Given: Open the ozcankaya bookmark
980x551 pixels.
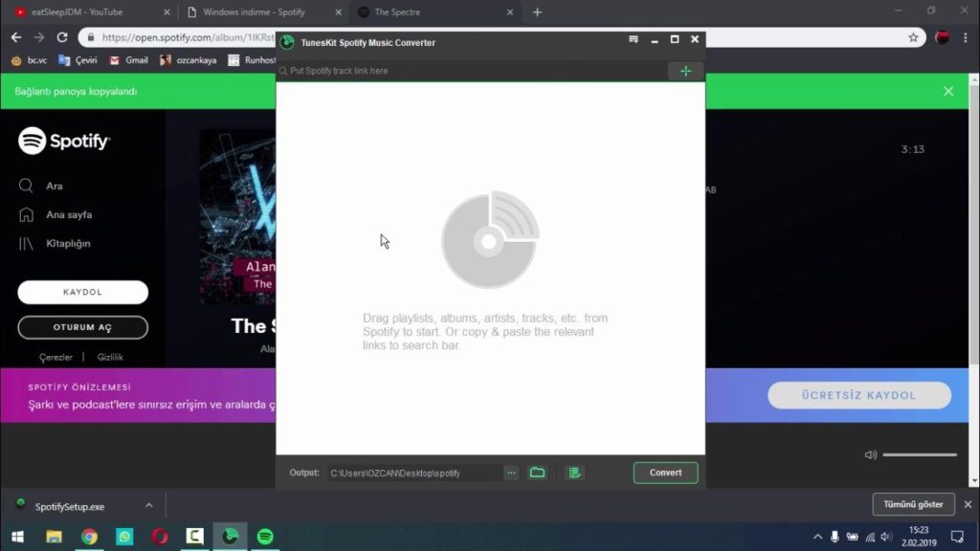Looking at the screenshot, I should 189,60.
